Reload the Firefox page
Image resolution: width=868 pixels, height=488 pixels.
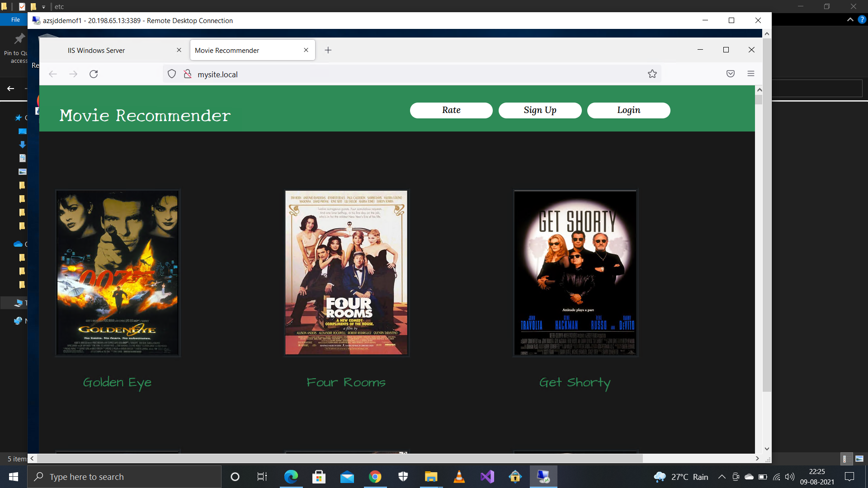coord(94,74)
